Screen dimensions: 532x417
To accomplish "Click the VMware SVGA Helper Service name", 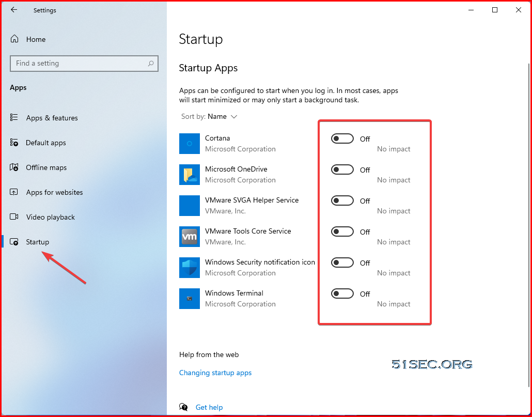I will coord(252,200).
